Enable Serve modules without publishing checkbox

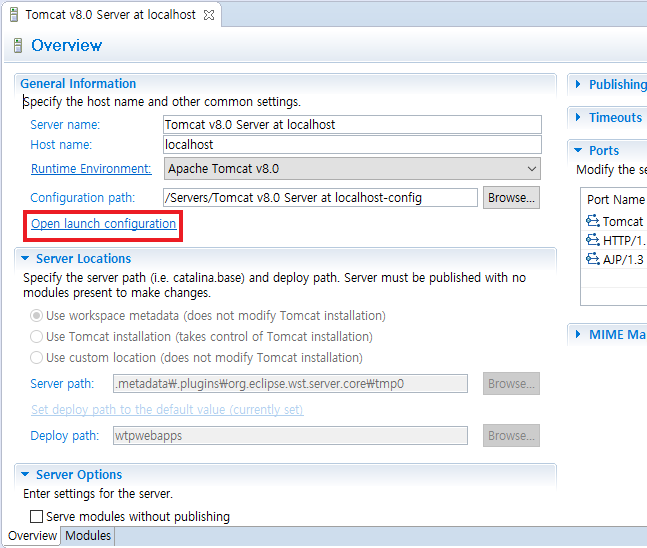pos(36,517)
